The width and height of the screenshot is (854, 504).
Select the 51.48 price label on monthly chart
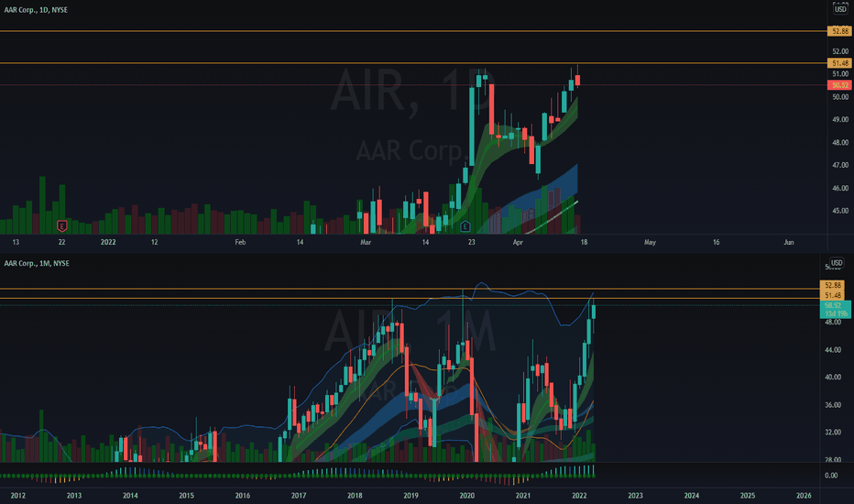(832, 295)
